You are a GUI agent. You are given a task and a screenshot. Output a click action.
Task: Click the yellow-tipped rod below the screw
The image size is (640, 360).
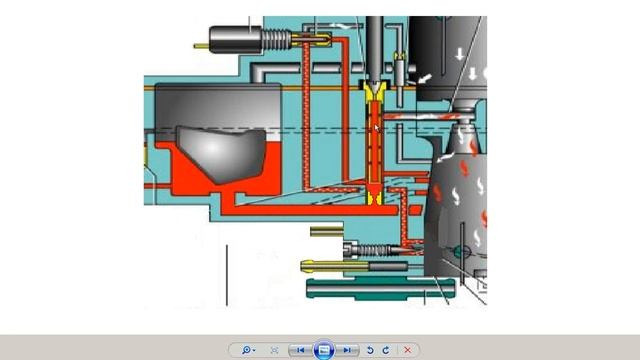pos(354,266)
